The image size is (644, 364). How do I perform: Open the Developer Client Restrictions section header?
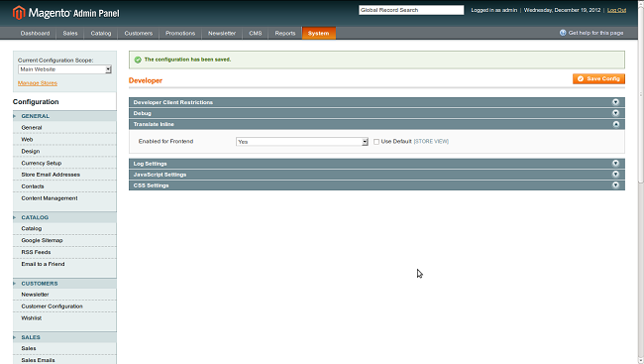point(376,102)
